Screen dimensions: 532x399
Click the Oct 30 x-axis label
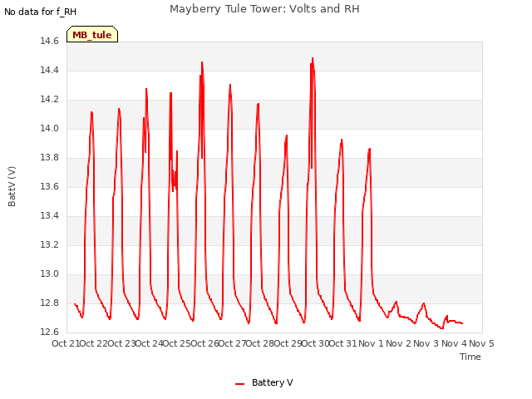pyautogui.click(x=316, y=343)
